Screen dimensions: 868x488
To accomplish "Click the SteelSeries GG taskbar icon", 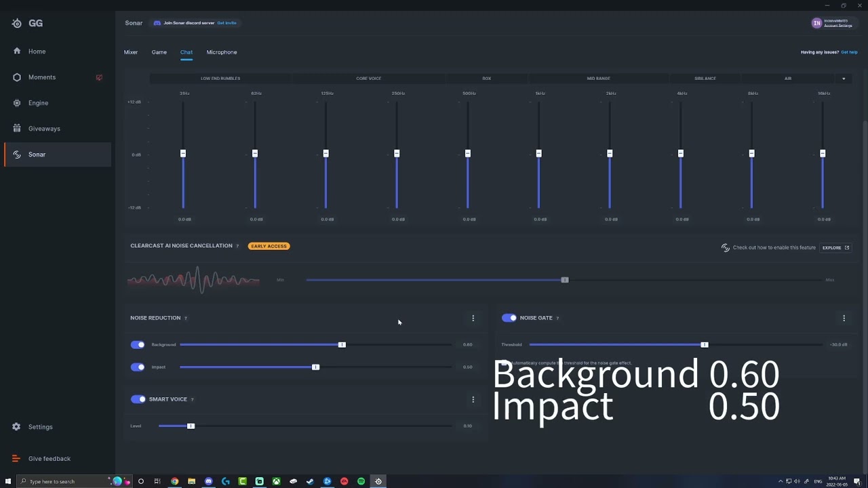I will (378, 481).
